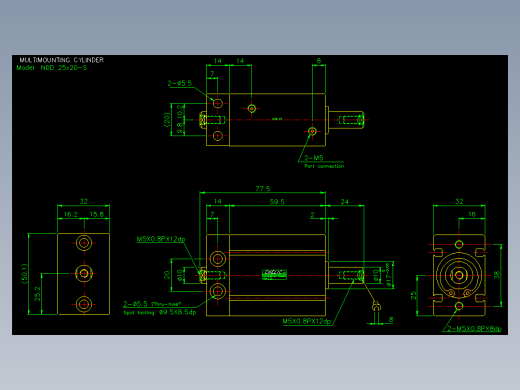Select the 16 dimension in right end view

[472, 214]
